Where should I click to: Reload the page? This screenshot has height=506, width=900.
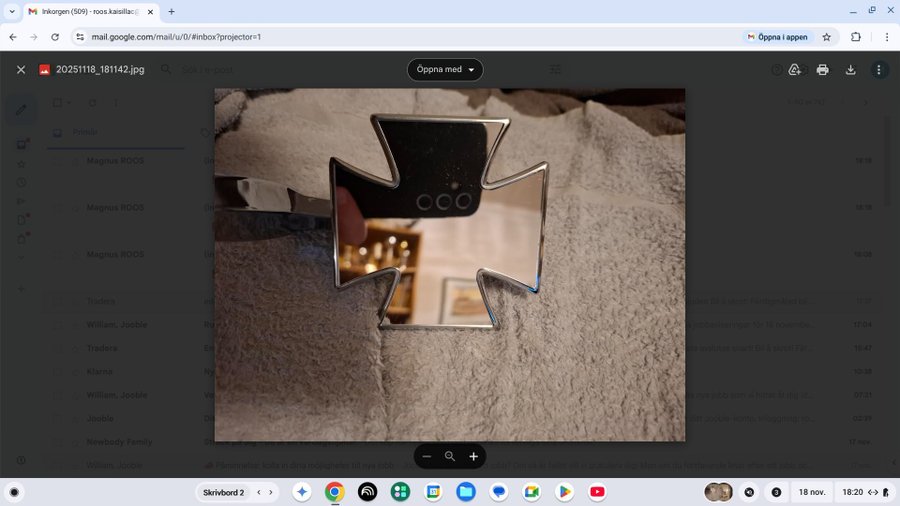(x=55, y=37)
